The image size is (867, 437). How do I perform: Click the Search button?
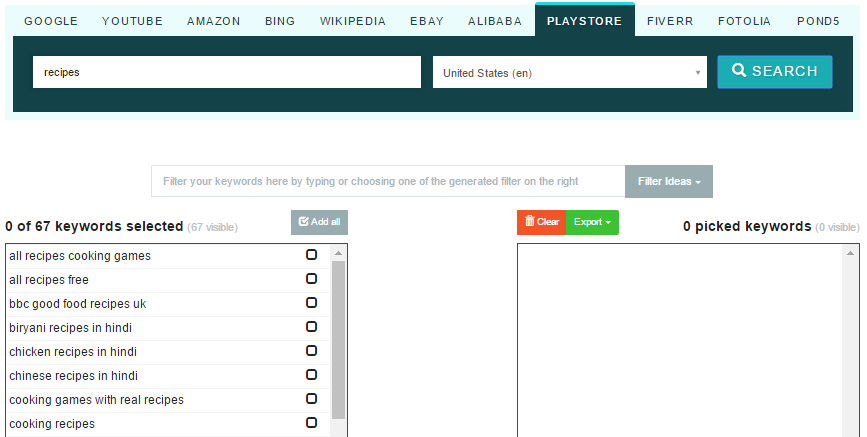coord(775,71)
